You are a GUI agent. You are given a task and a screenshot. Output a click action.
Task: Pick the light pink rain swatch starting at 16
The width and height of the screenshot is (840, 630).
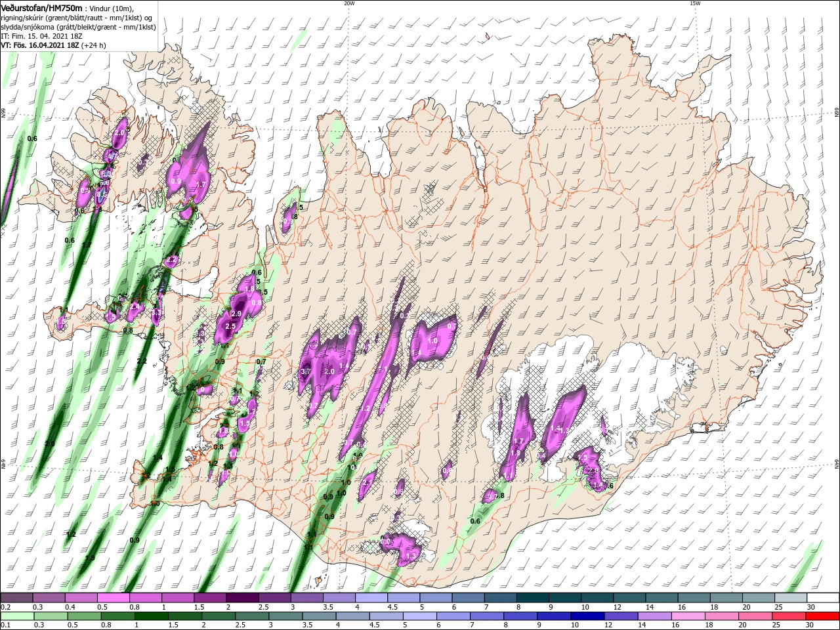tap(688, 616)
